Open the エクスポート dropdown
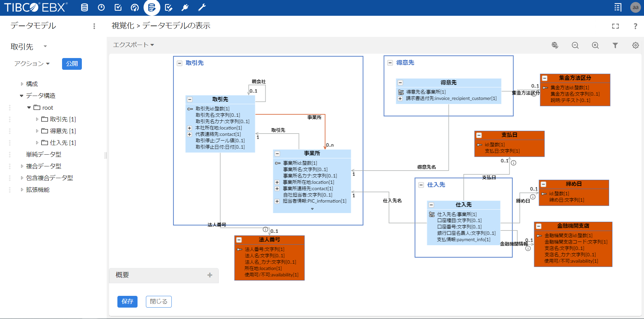 [x=133, y=45]
